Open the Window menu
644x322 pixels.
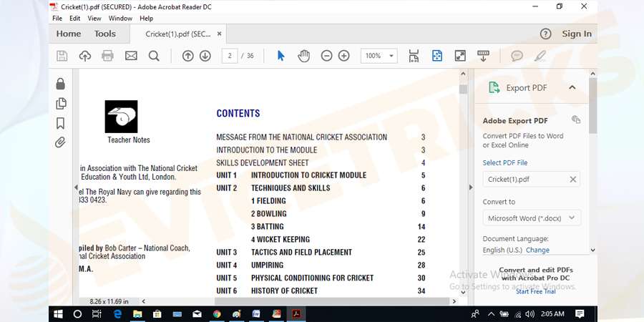tap(120, 19)
